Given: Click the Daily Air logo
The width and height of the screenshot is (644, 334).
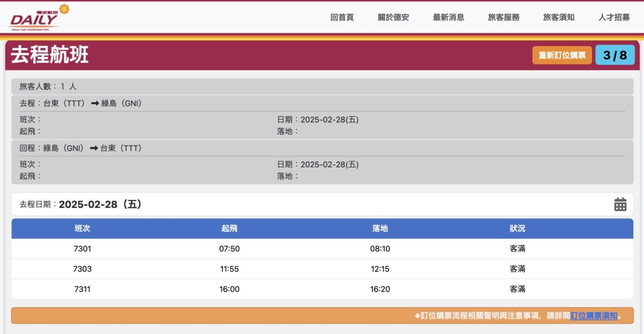Looking at the screenshot, I should pos(38,18).
